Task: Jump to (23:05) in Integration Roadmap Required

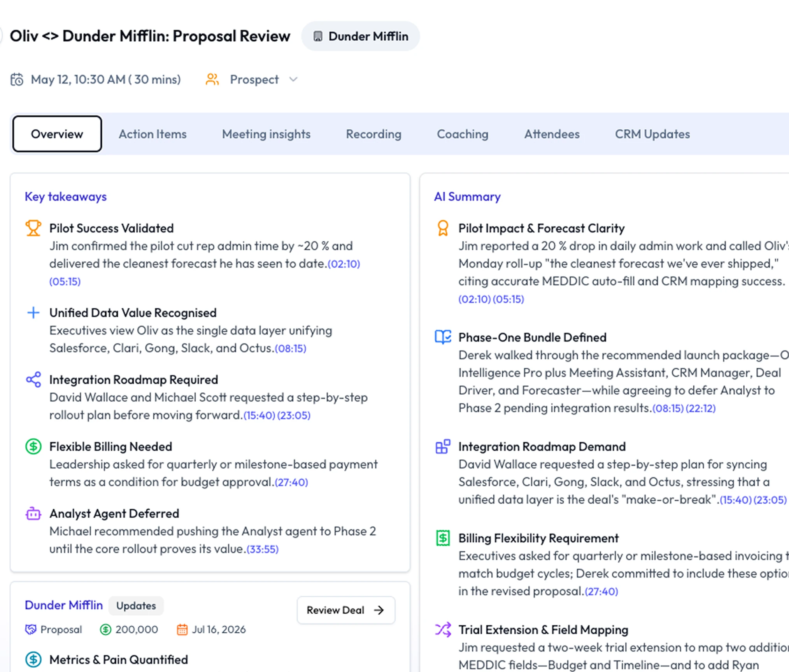Action: click(x=294, y=415)
